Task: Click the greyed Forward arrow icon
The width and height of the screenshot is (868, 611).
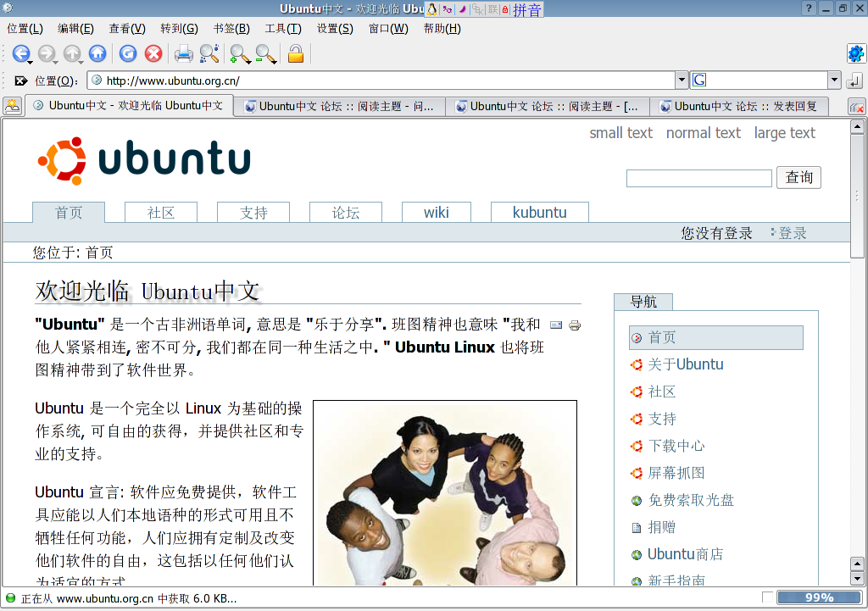Action: pyautogui.click(x=46, y=53)
